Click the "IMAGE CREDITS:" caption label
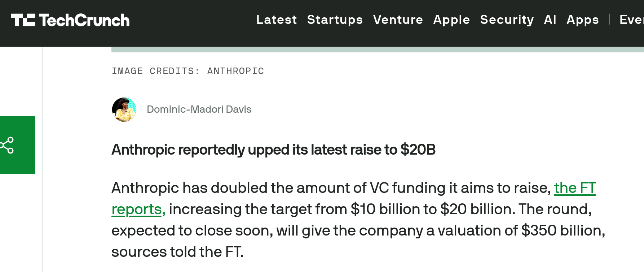 click(155, 71)
